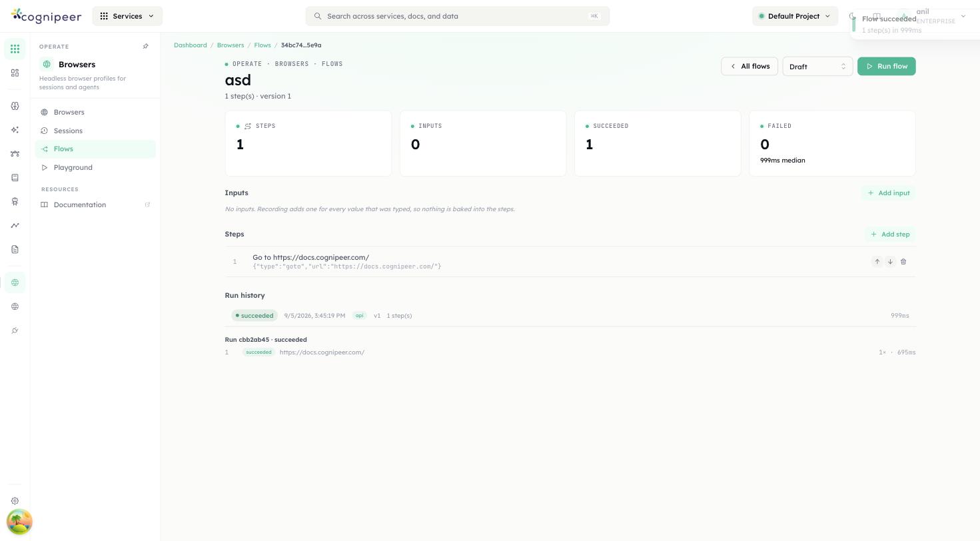Click the api badge in run history
The width and height of the screenshot is (980, 541).
click(360, 316)
